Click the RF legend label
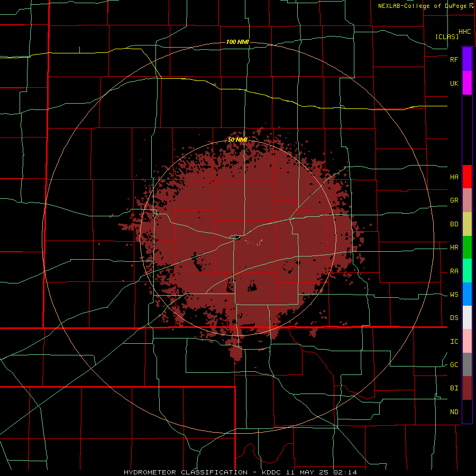 tap(454, 59)
